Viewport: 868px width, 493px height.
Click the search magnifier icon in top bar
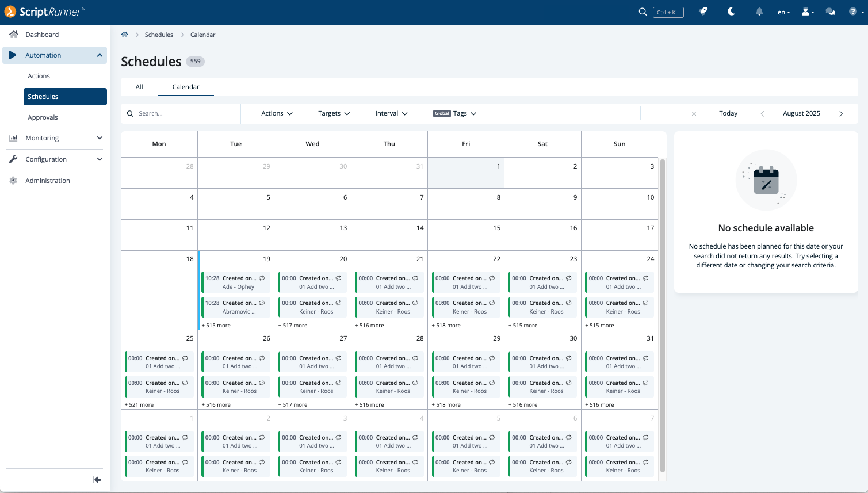tap(643, 12)
